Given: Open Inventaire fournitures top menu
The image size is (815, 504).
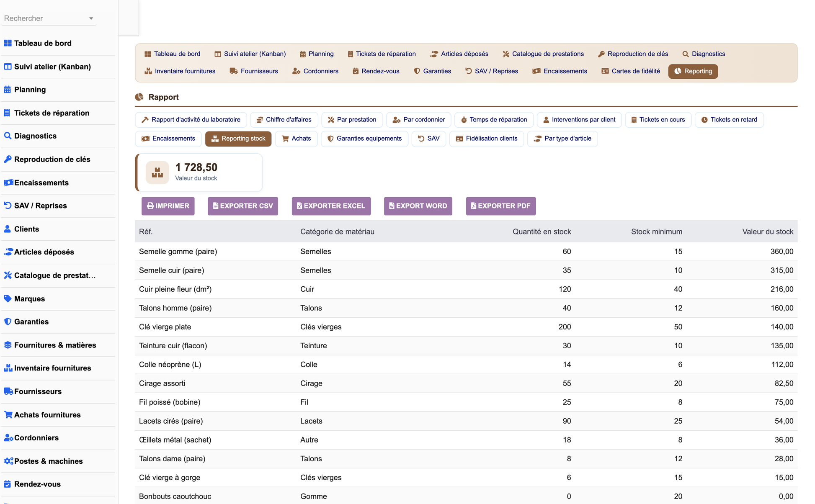Looking at the screenshot, I should click(x=180, y=71).
